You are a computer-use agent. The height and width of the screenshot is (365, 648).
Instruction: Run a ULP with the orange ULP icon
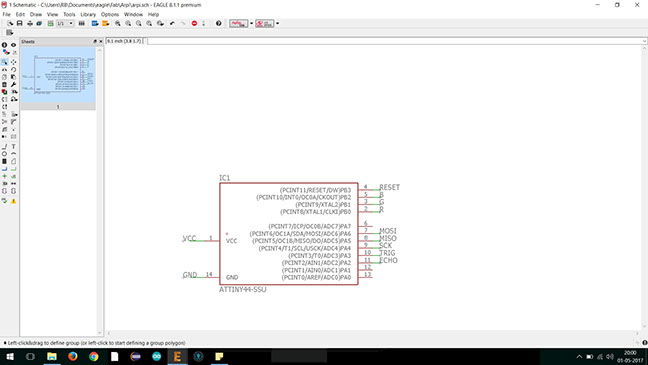pos(106,24)
